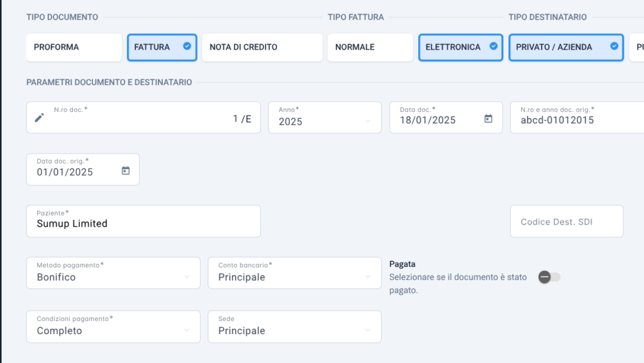Click the Data doc. date field

[x=446, y=118]
